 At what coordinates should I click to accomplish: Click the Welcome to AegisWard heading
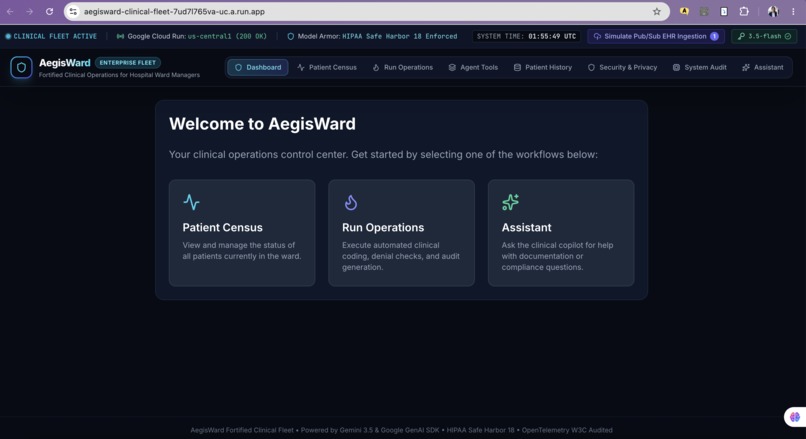pyautogui.click(x=262, y=124)
